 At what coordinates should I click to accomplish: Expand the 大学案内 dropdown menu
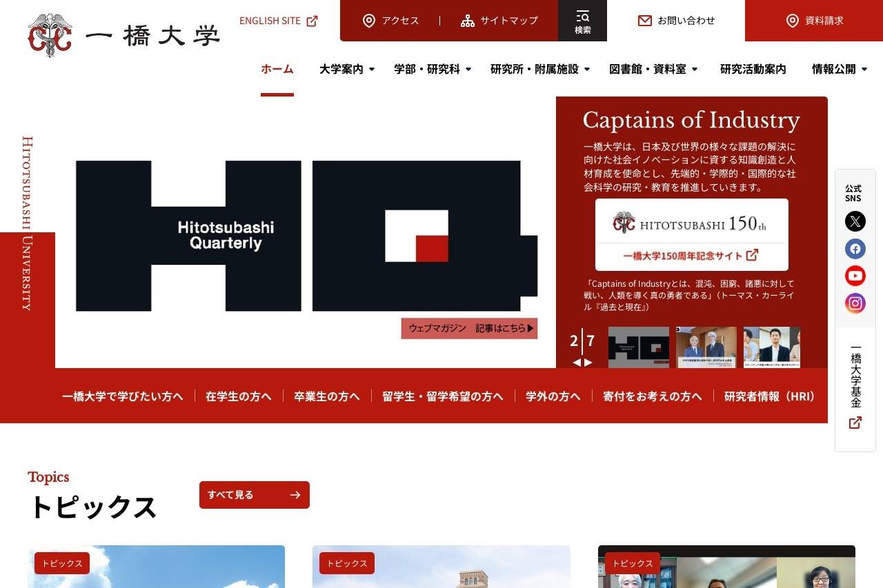(372, 69)
